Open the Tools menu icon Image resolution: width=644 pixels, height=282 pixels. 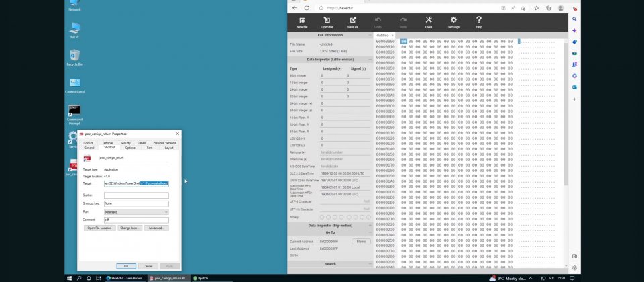pos(428,21)
